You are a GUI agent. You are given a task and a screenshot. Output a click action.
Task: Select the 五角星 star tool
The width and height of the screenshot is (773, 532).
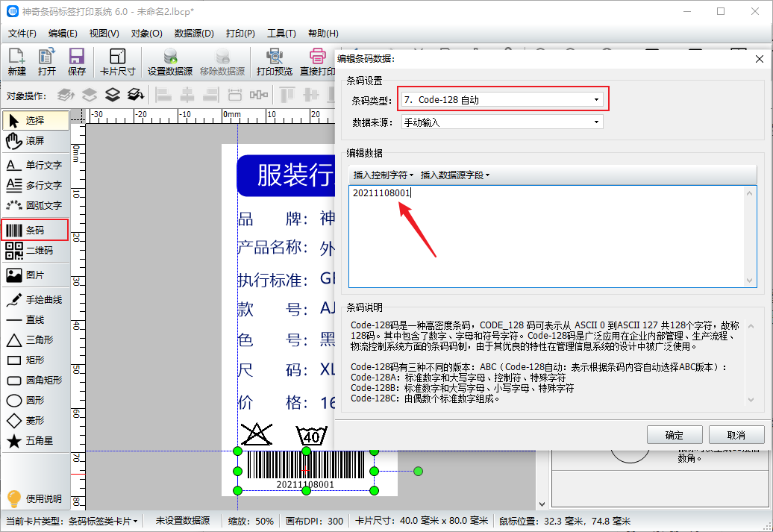36,441
